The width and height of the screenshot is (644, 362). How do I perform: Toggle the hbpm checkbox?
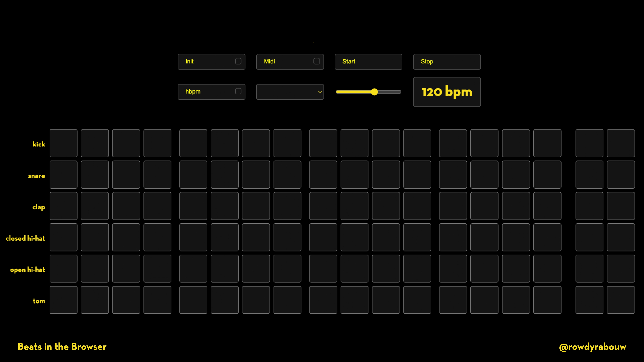(238, 91)
